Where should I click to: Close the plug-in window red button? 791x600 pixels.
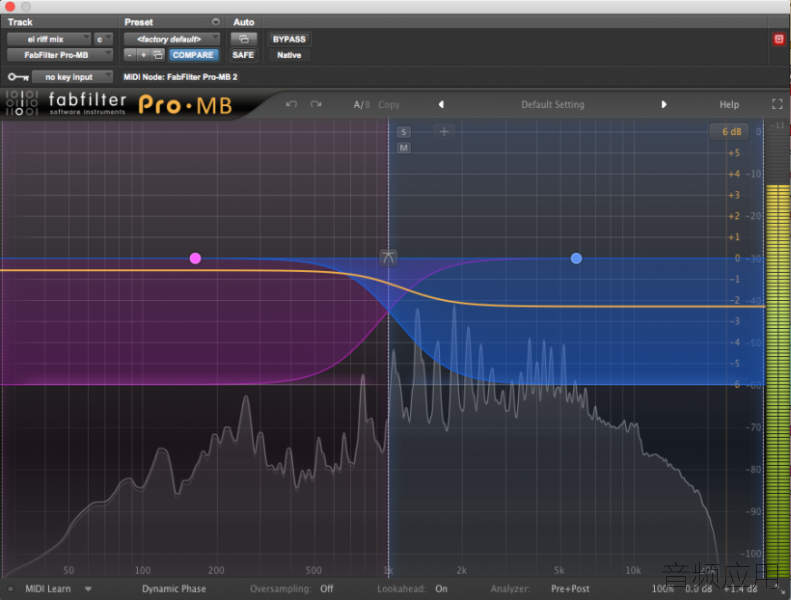pos(10,7)
